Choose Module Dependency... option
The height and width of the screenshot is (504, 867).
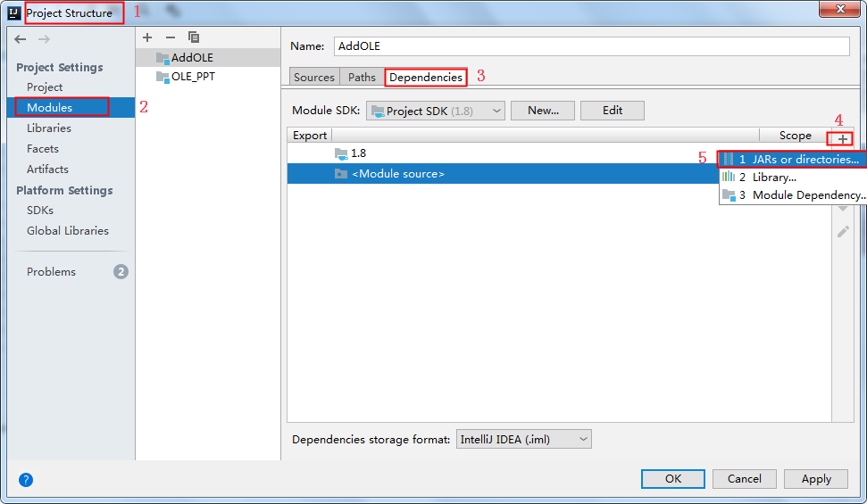792,195
